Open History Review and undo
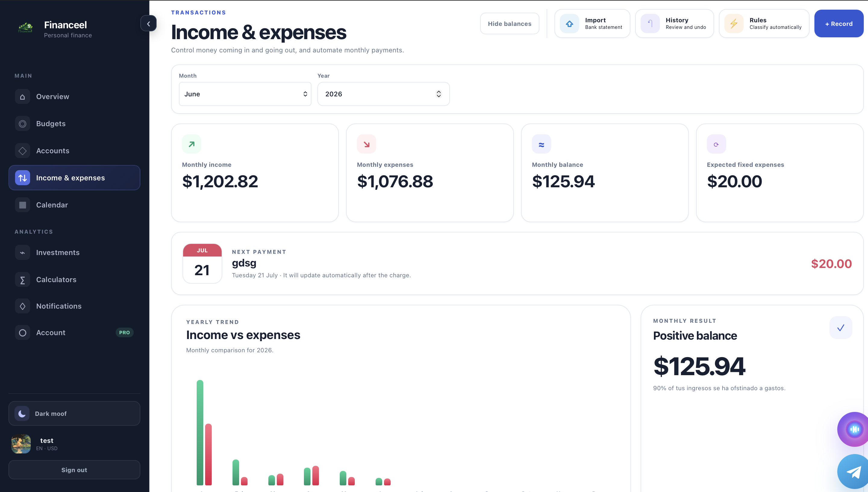The width and height of the screenshot is (868, 492). 674,24
